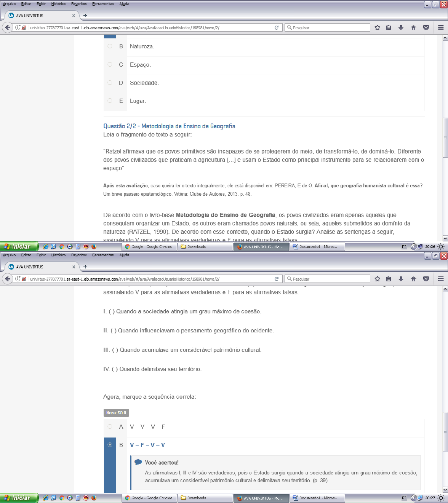The width and height of the screenshot is (448, 503).
Task: Click Iniciar start button beside 20:26 clock
Action: click(19, 247)
